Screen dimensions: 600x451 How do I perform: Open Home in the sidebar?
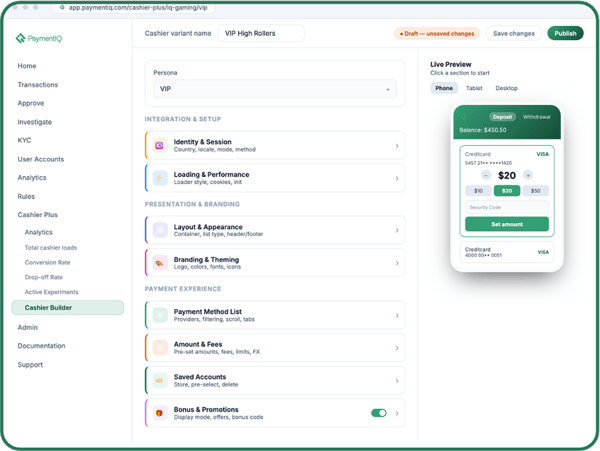coord(27,66)
